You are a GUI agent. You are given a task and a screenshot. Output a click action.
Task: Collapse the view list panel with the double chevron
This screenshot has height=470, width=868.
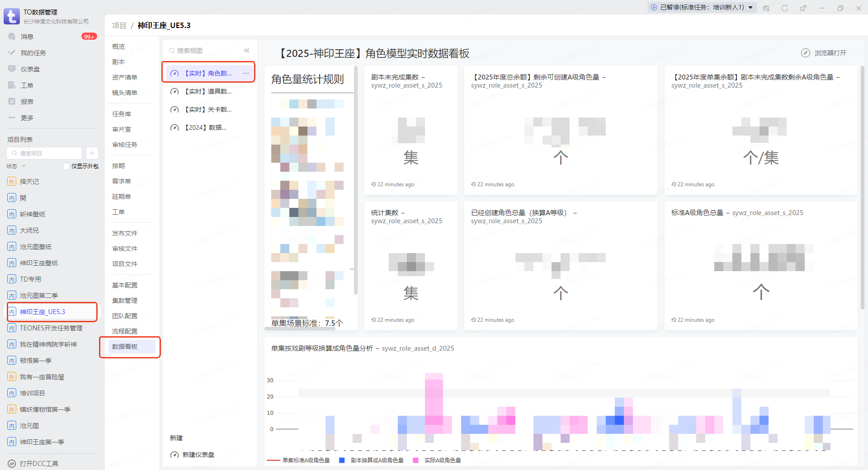247,51
